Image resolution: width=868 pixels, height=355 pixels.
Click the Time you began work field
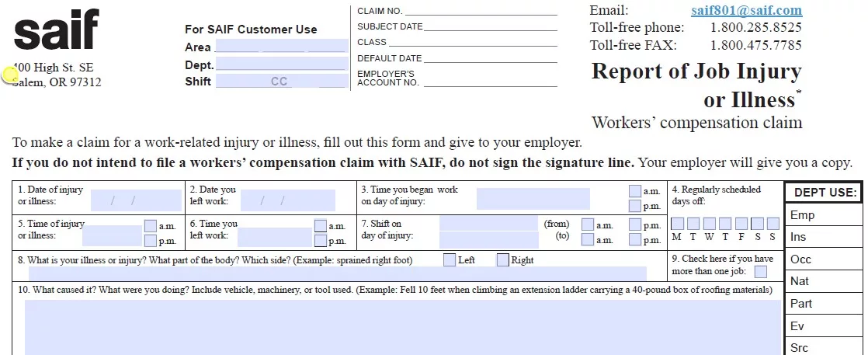tap(533, 199)
